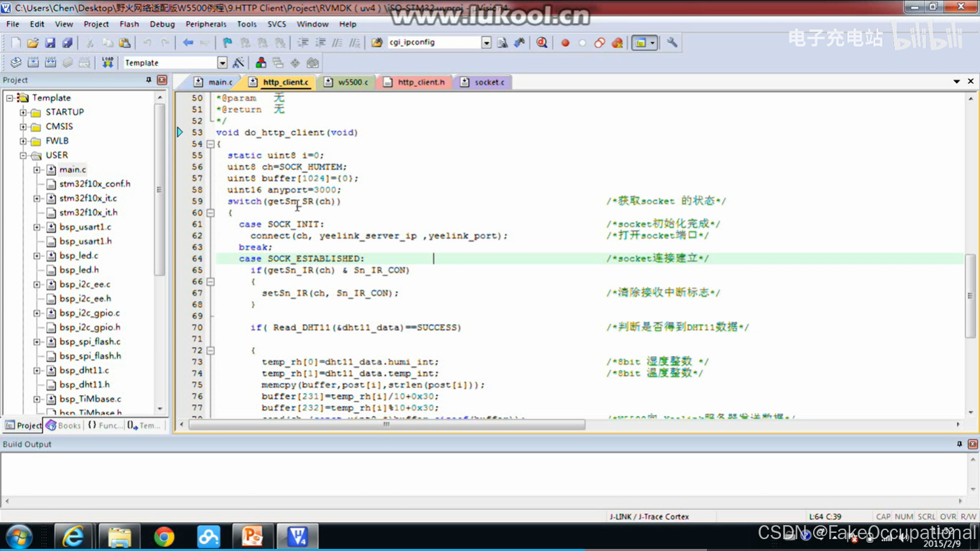Click in the cgi_ipconfig search field
980x551 pixels.
point(434,43)
